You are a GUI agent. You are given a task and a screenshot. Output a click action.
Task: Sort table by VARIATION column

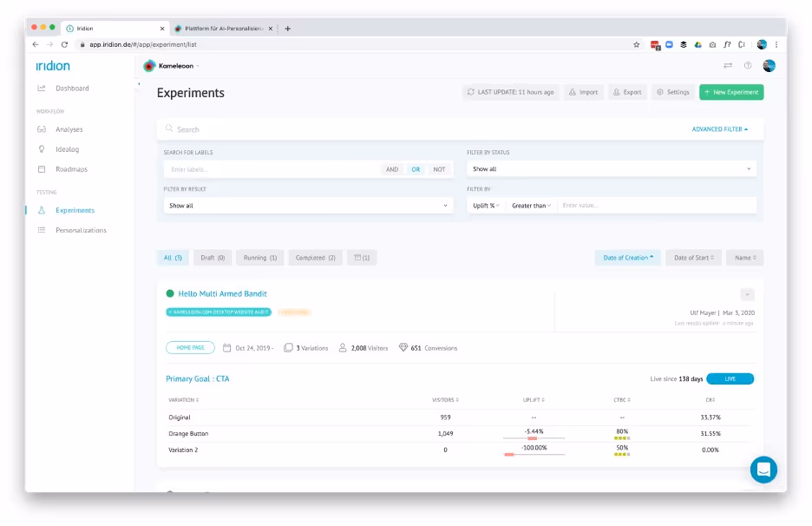coord(183,400)
